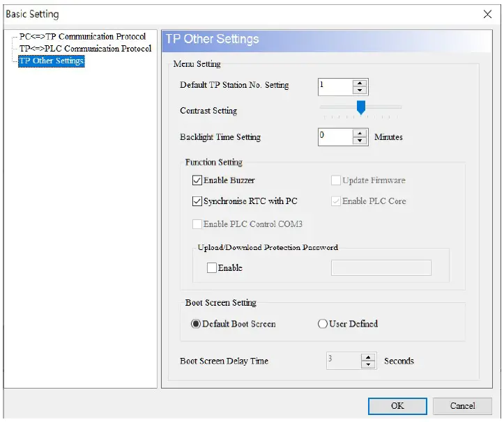Enable upload/download protection password checkbox
Image resolution: width=504 pixels, height=422 pixels.
point(211,267)
